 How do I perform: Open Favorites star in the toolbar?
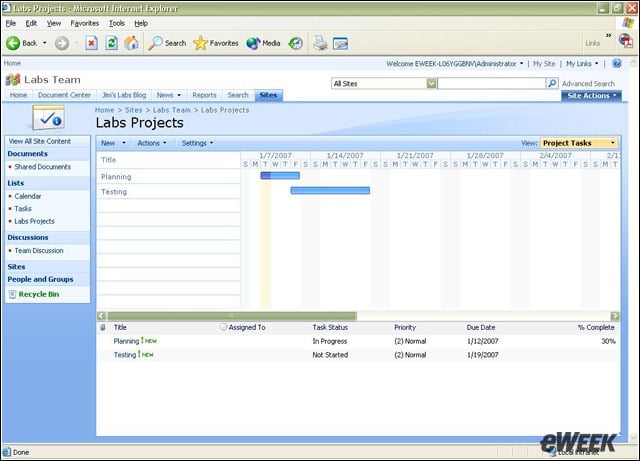(x=216, y=43)
